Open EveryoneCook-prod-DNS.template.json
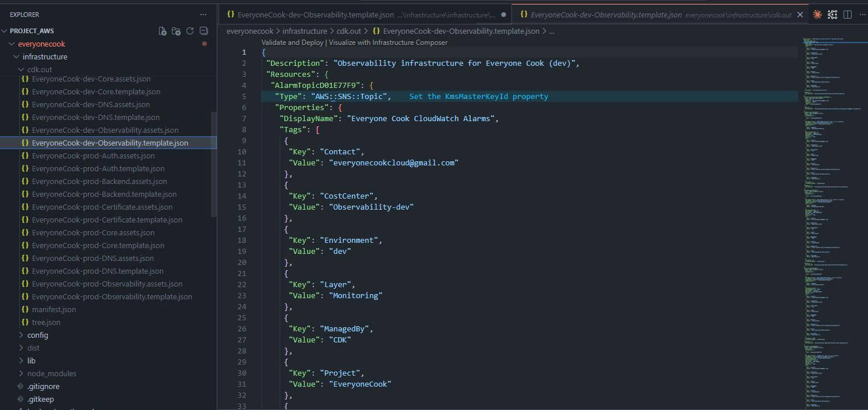868x410 pixels. [98, 271]
